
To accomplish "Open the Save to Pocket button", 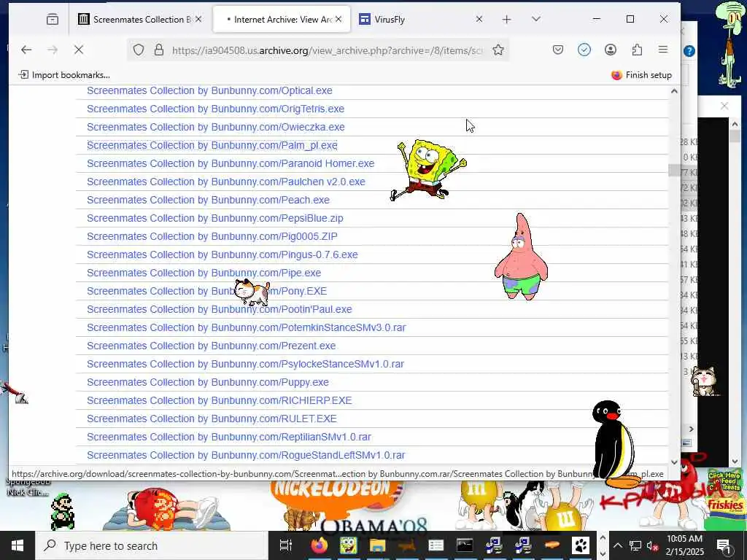I will click(558, 50).
